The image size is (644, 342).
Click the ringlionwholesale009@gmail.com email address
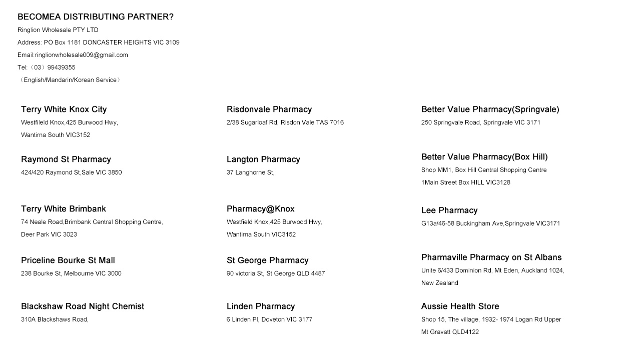point(82,55)
